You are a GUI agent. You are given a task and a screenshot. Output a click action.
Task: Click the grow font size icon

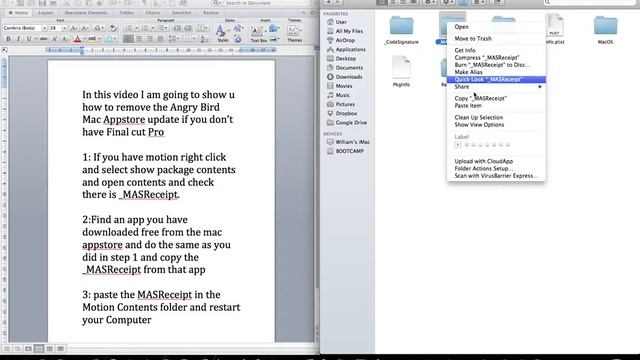[x=73, y=28]
